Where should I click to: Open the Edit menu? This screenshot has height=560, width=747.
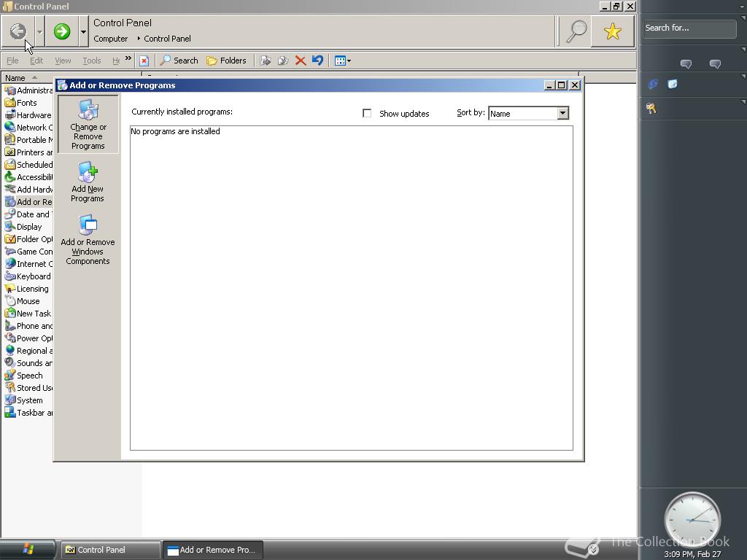pos(36,61)
